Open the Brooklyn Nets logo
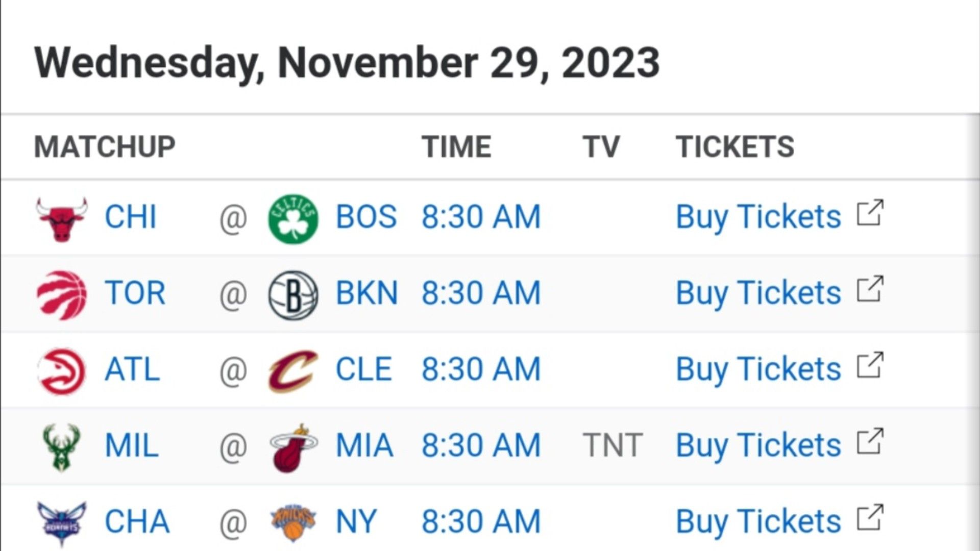Image resolution: width=980 pixels, height=551 pixels. tap(293, 295)
